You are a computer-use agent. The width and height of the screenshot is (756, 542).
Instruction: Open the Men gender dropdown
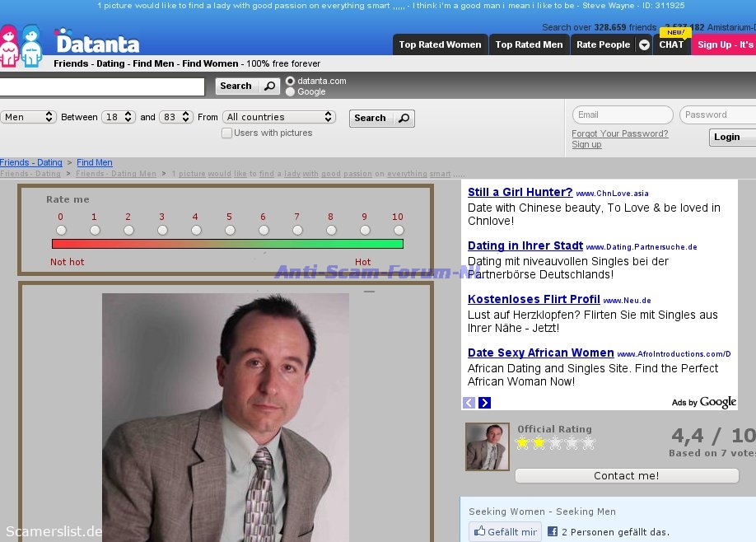(x=27, y=117)
